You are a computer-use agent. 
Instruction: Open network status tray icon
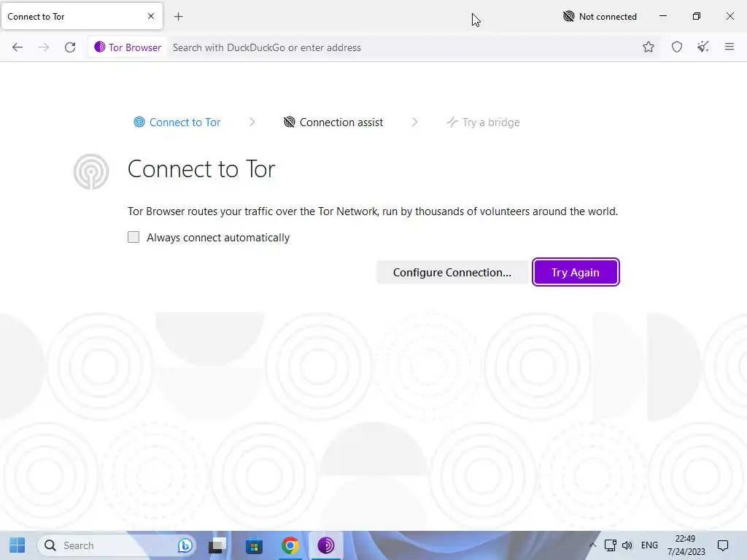click(x=611, y=545)
